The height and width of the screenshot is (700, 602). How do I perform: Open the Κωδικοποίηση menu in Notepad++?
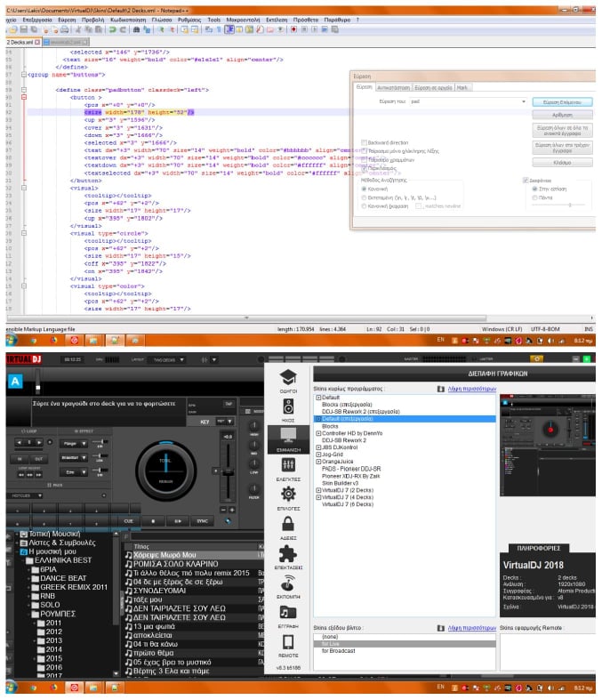coord(128,20)
